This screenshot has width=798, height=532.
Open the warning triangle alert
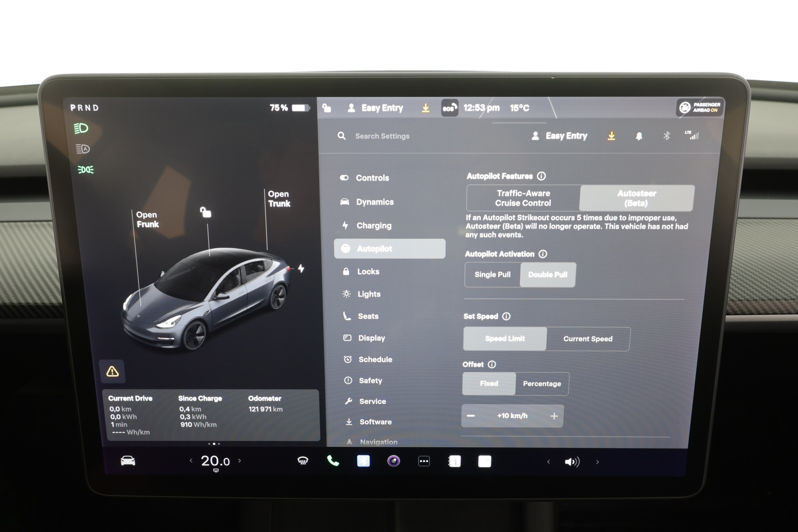pyautogui.click(x=112, y=371)
